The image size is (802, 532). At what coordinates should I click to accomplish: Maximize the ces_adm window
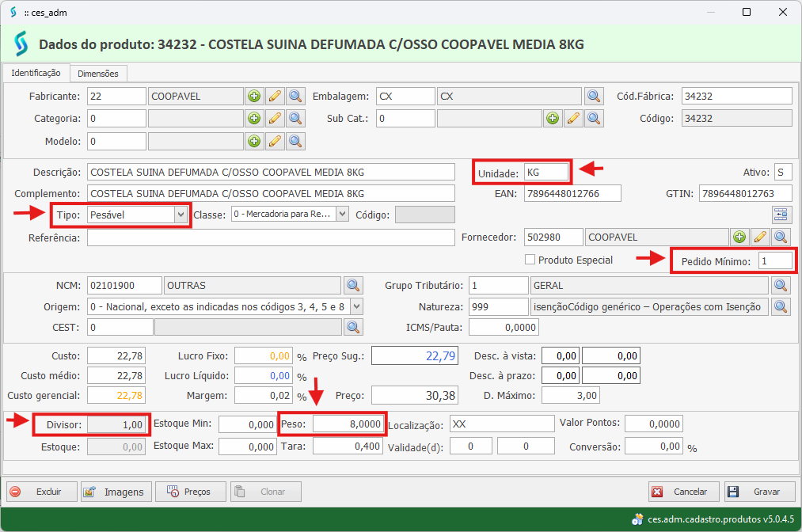point(747,13)
